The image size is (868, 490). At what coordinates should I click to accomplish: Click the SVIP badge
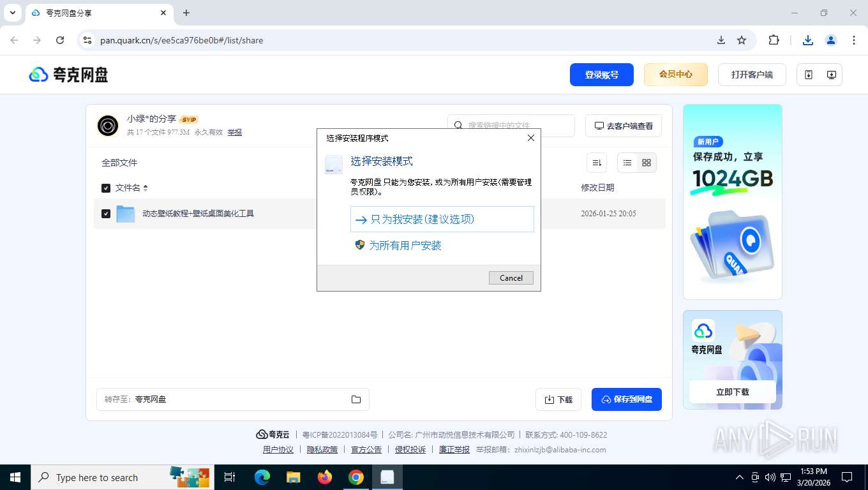click(x=189, y=119)
